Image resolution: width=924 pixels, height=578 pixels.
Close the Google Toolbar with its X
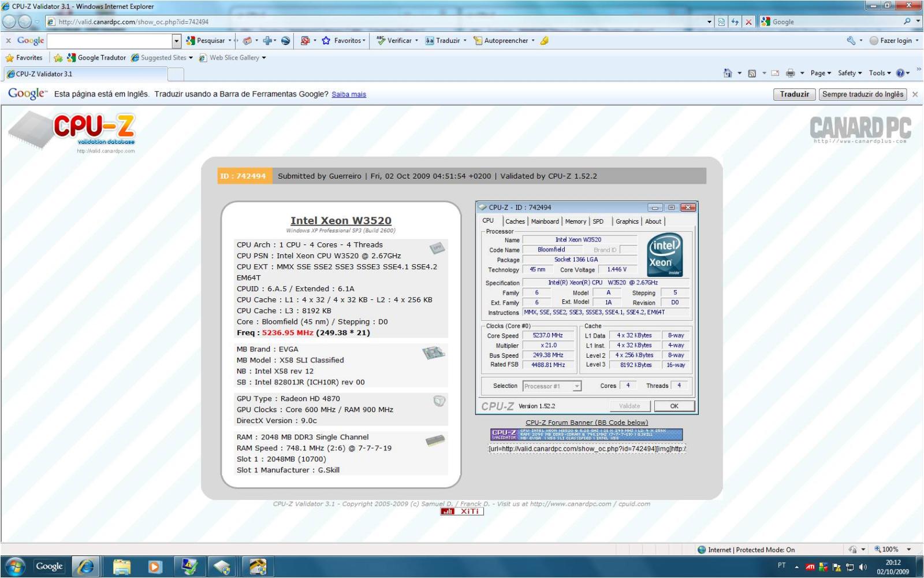point(8,40)
